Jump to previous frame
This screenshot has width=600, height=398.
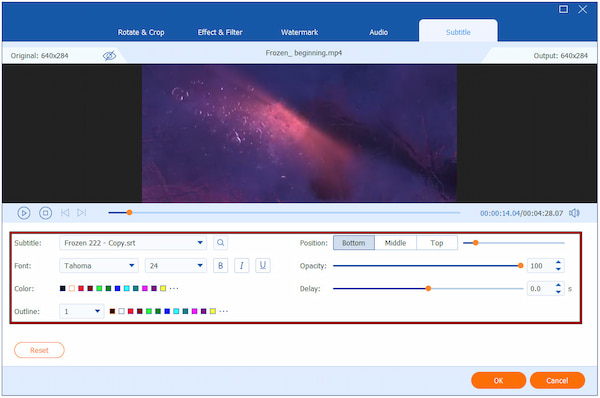65,212
